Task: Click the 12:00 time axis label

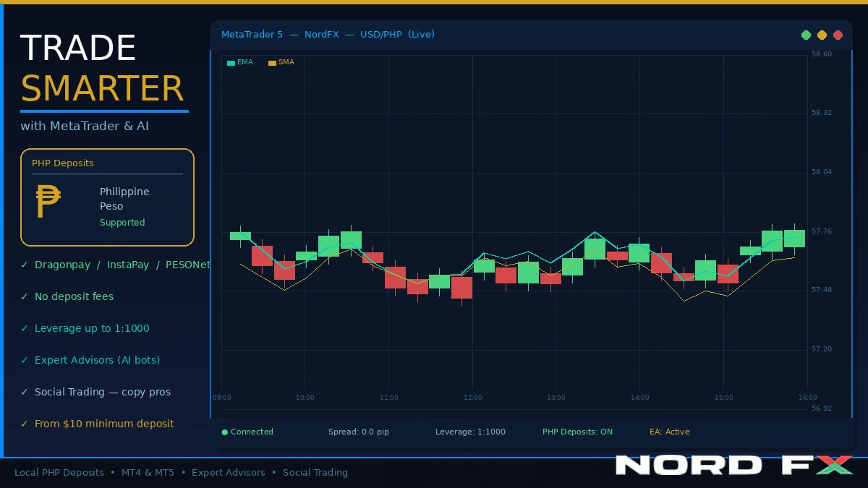Action: tap(473, 398)
